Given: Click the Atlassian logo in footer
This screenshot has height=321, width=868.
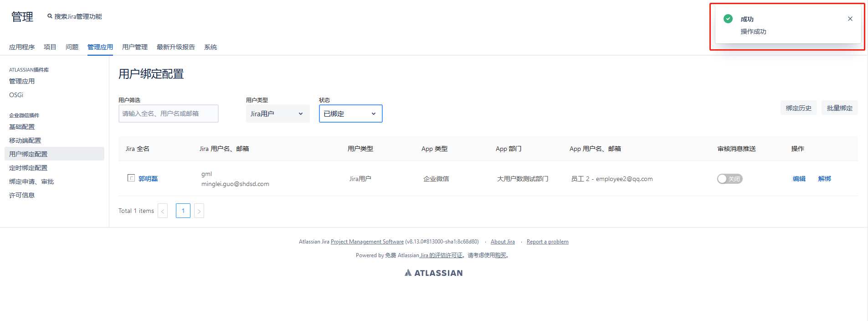Looking at the screenshot, I should [433, 273].
